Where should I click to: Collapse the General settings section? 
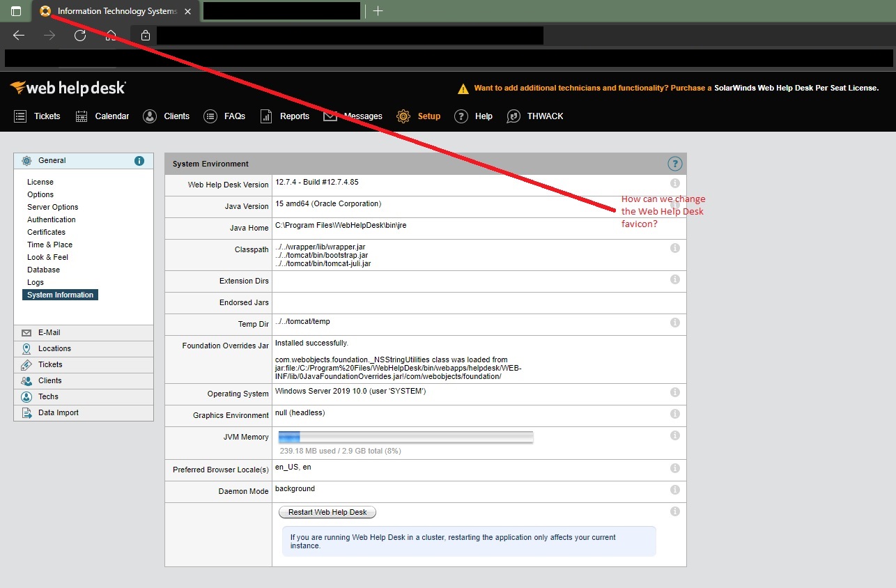click(x=84, y=160)
